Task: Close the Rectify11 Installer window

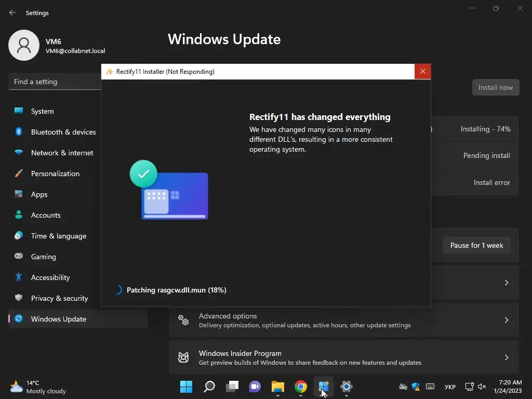Action: (x=423, y=71)
